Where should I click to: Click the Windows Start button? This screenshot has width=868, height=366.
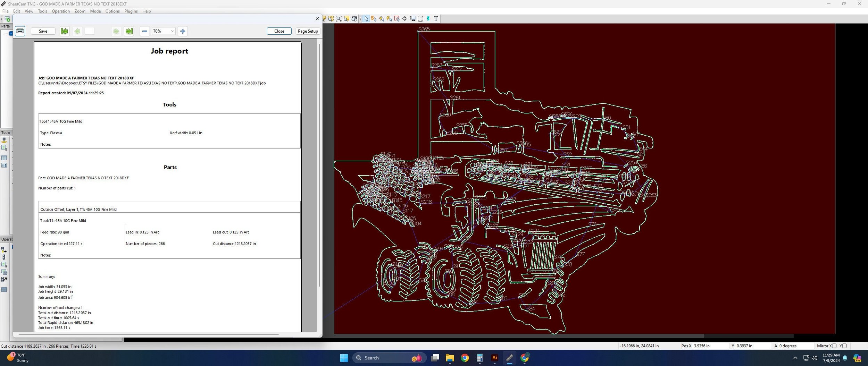pyautogui.click(x=344, y=358)
